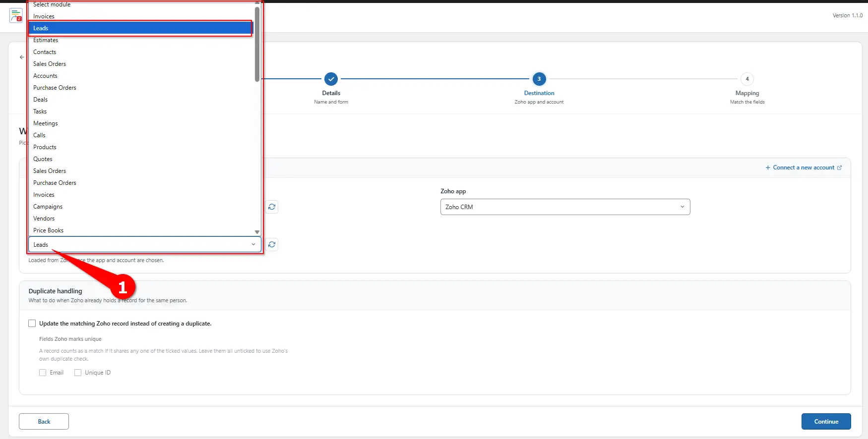Select Meetings from the list
868x439 pixels.
point(140,123)
